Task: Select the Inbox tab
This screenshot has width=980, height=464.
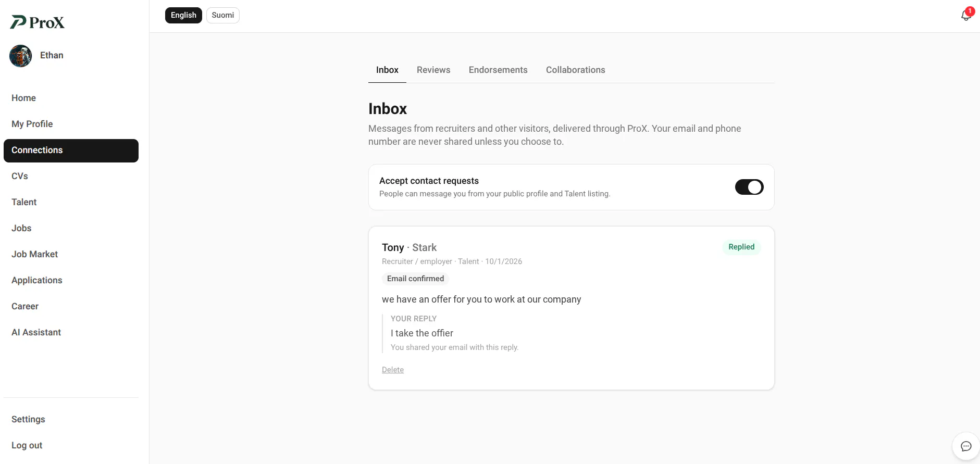Action: click(x=387, y=70)
